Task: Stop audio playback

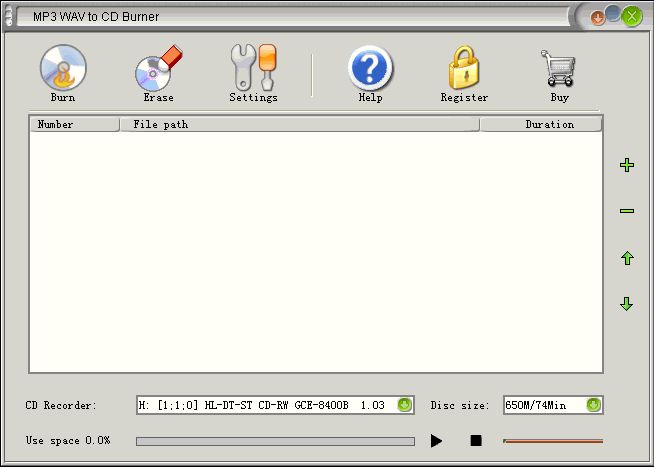Action: point(476,440)
